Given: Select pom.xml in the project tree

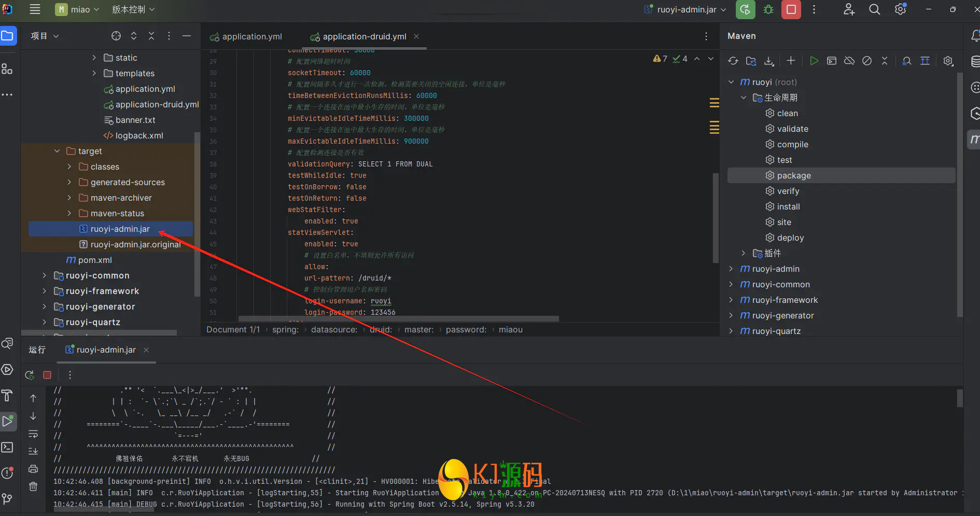Looking at the screenshot, I should pyautogui.click(x=95, y=260).
